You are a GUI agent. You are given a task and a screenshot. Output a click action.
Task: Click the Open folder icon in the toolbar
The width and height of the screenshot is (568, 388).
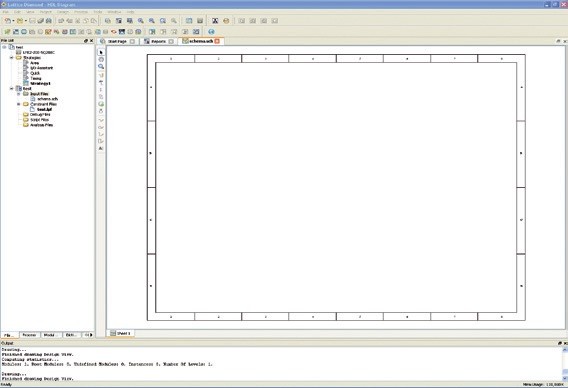click(x=20, y=21)
